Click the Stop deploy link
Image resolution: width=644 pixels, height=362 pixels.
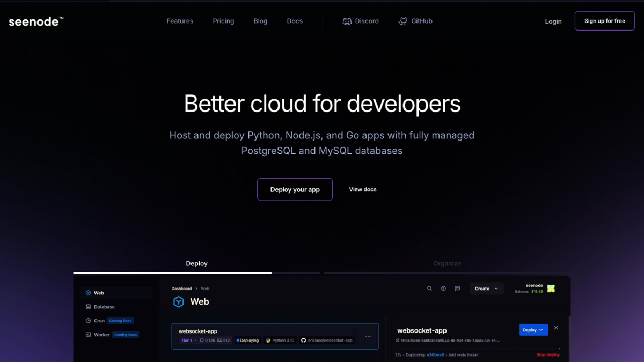pos(547,354)
